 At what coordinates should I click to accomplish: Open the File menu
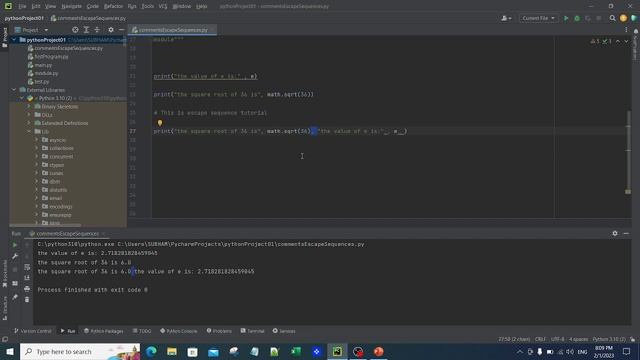click(x=22, y=6)
